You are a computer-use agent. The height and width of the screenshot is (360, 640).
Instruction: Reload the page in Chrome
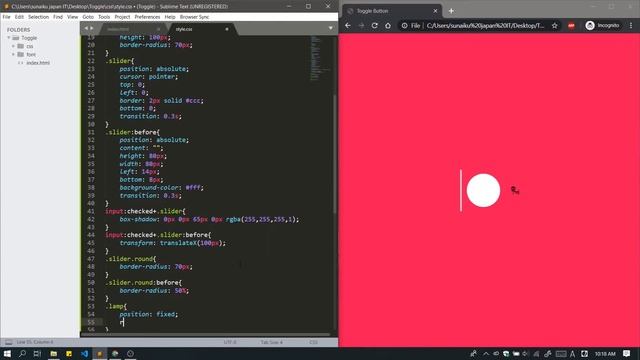(x=375, y=25)
